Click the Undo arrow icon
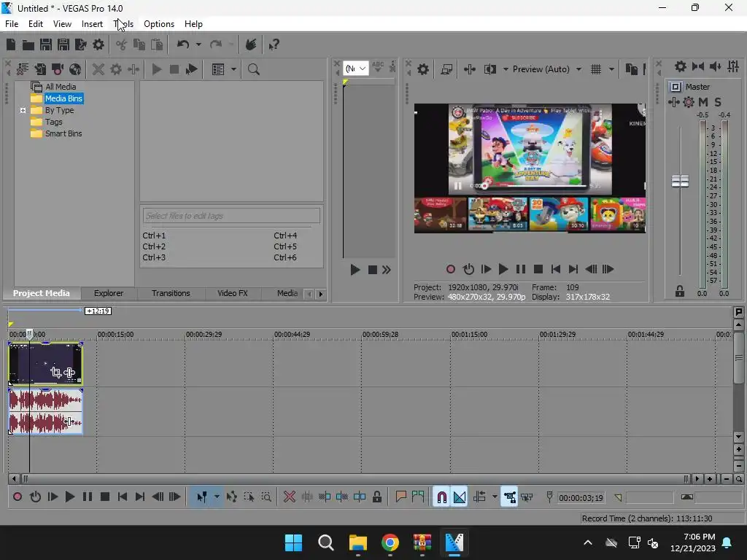The image size is (747, 560). [x=183, y=44]
